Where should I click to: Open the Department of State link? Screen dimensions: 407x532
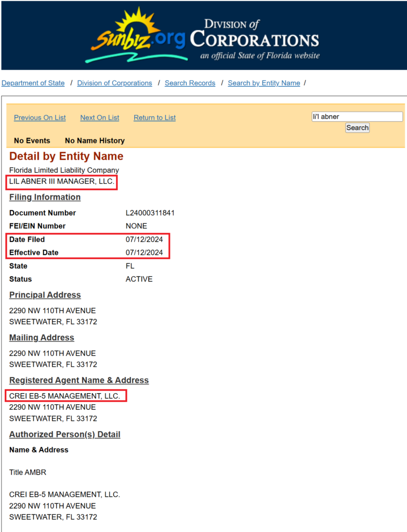click(x=33, y=83)
